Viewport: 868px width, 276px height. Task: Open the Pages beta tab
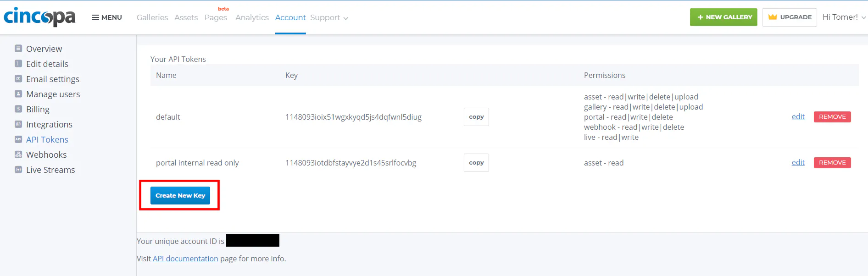(216, 17)
